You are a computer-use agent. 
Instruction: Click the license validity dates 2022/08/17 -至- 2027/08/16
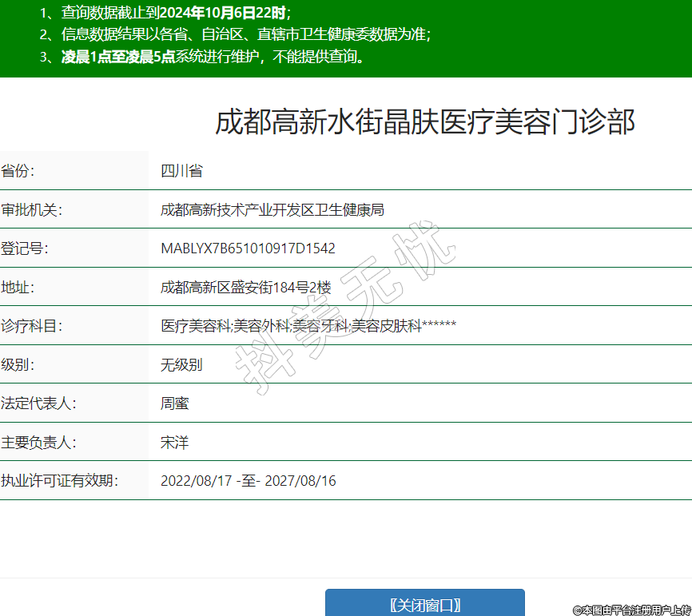[249, 481]
